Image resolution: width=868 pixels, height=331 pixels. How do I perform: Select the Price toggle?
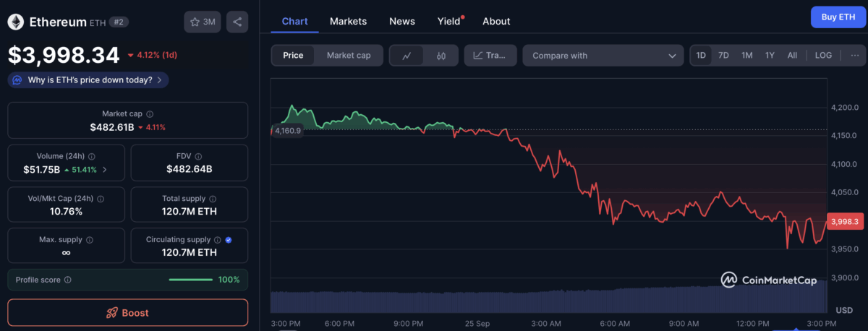(293, 56)
